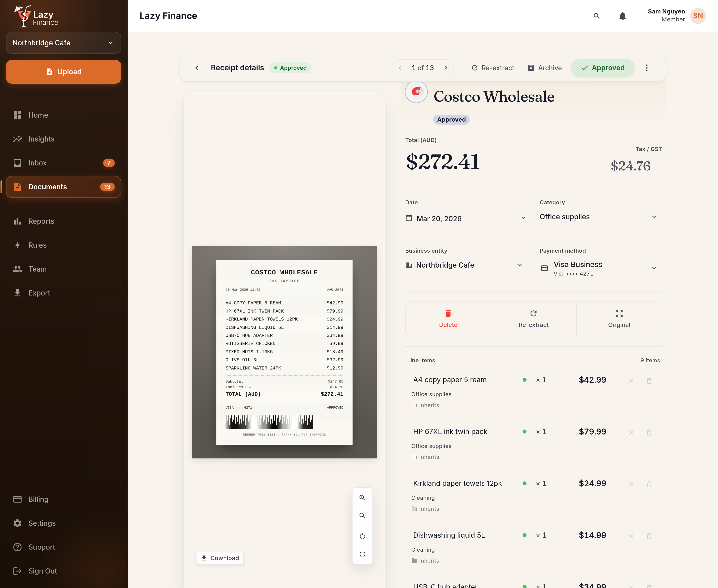This screenshot has height=588, width=718.
Task: Open the Business entity dropdown
Action: coord(464,265)
